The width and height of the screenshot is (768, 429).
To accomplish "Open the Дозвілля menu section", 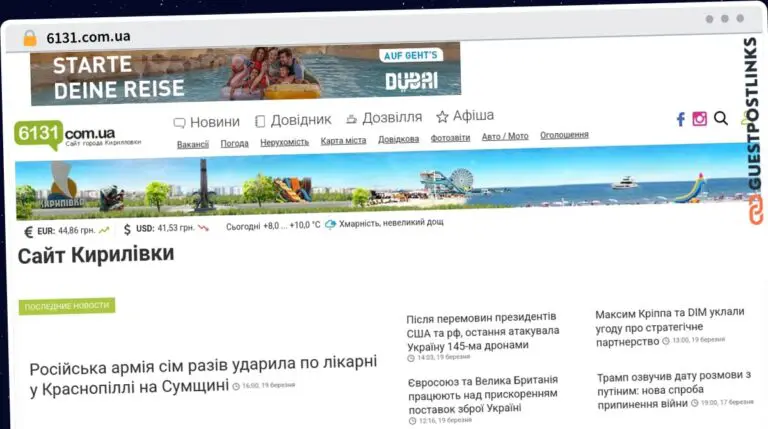I will pyautogui.click(x=383, y=118).
